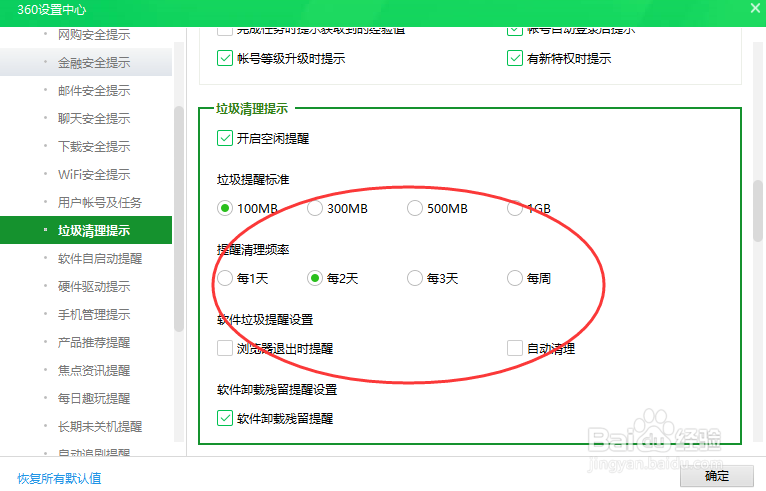
Task: Go to 聊天安全提示 section
Action: 94,118
